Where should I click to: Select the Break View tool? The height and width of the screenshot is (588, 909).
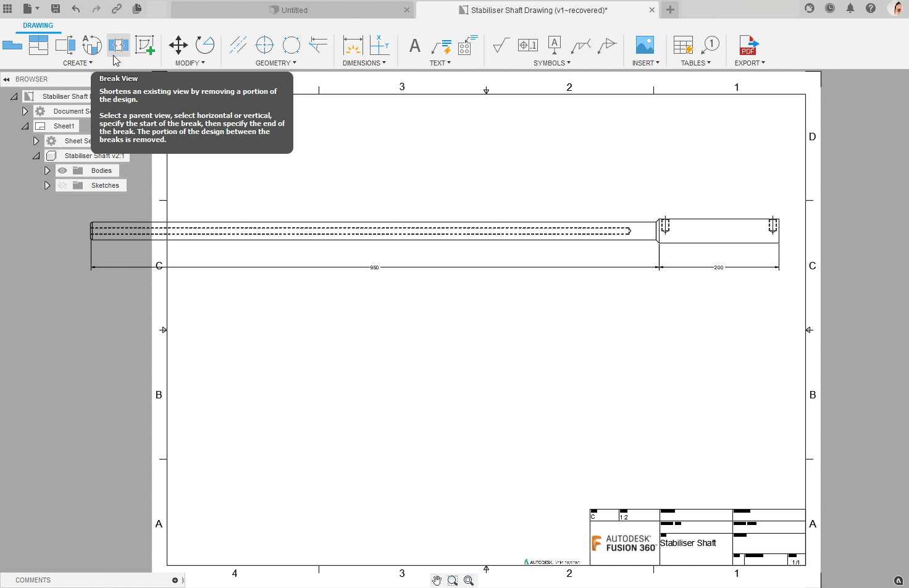[x=118, y=45]
